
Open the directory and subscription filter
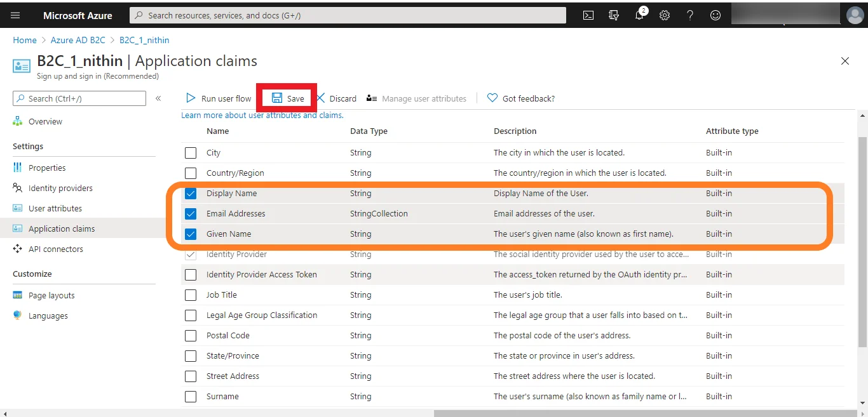point(614,15)
